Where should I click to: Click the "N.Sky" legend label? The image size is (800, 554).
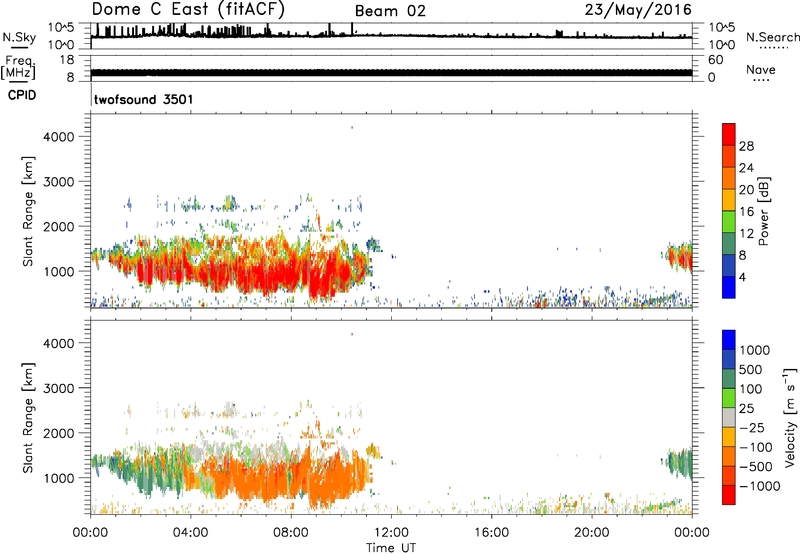point(19,37)
